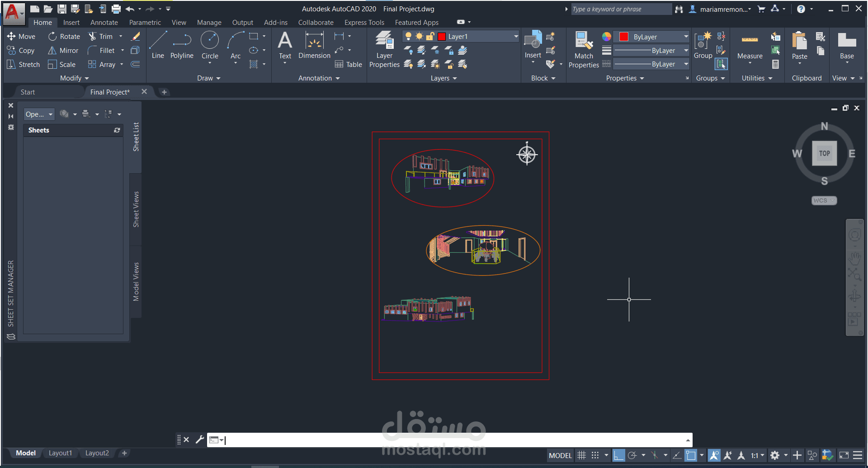
Task: Click the red object color swatch
Action: coord(624,37)
